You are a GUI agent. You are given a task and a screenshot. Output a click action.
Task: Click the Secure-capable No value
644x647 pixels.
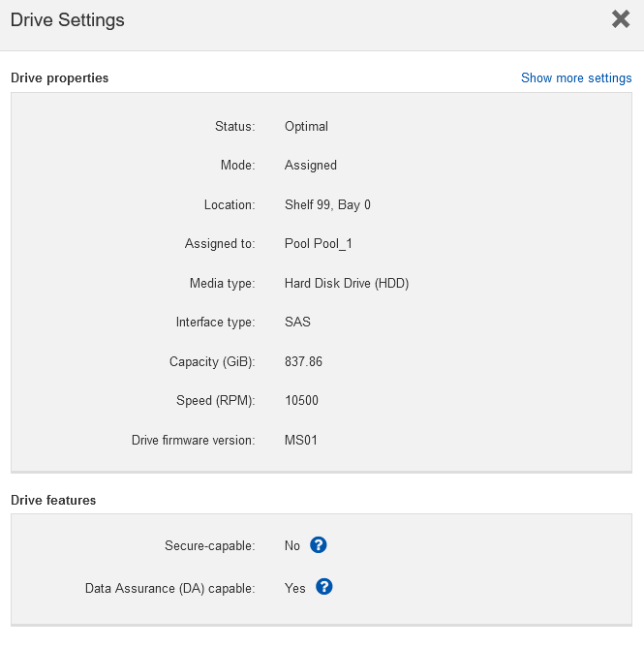292,546
